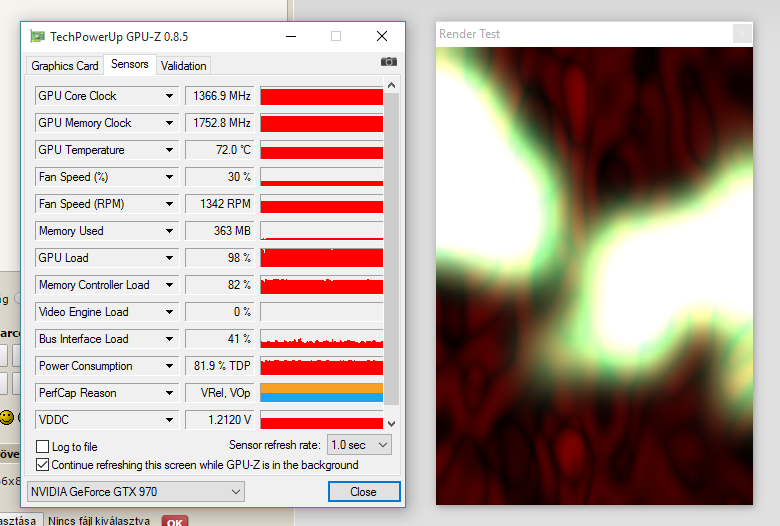The height and width of the screenshot is (526, 780).
Task: Click the PerfCap Reason orange-blue bar
Action: [x=321, y=393]
